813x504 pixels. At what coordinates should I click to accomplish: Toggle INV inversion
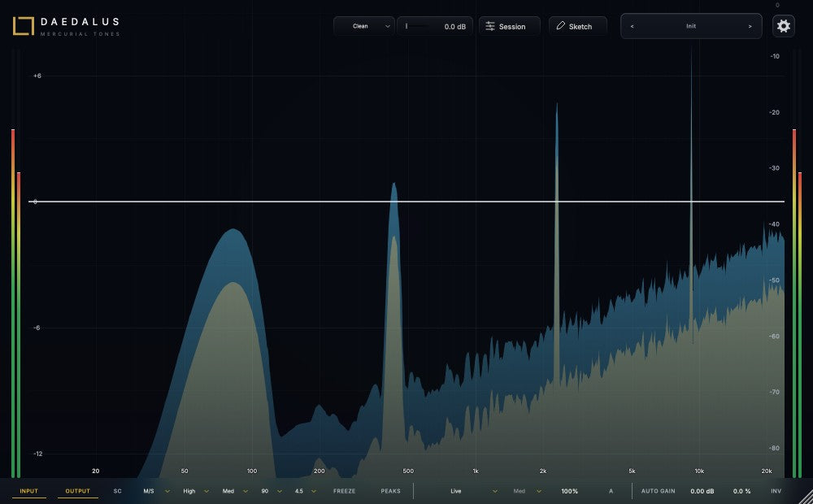point(776,491)
